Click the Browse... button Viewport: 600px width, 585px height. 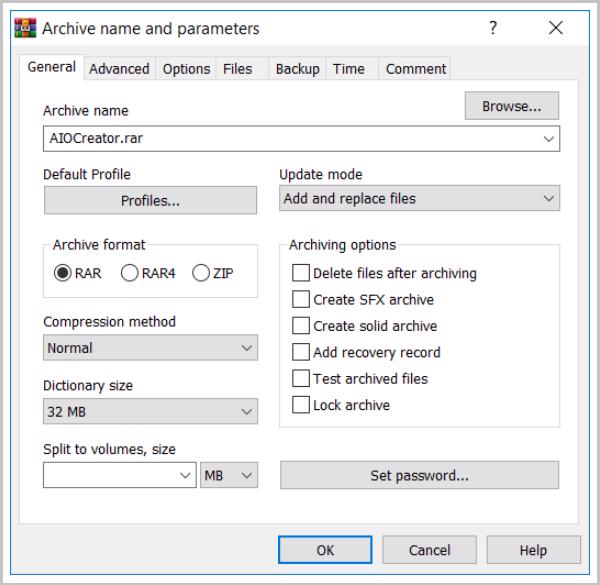pos(511,106)
